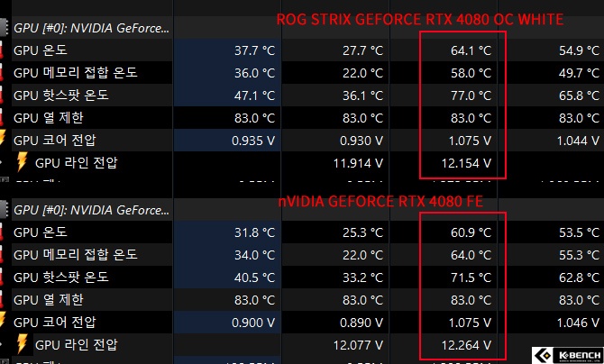Click the 12.077 V line voltage value

coord(358,345)
